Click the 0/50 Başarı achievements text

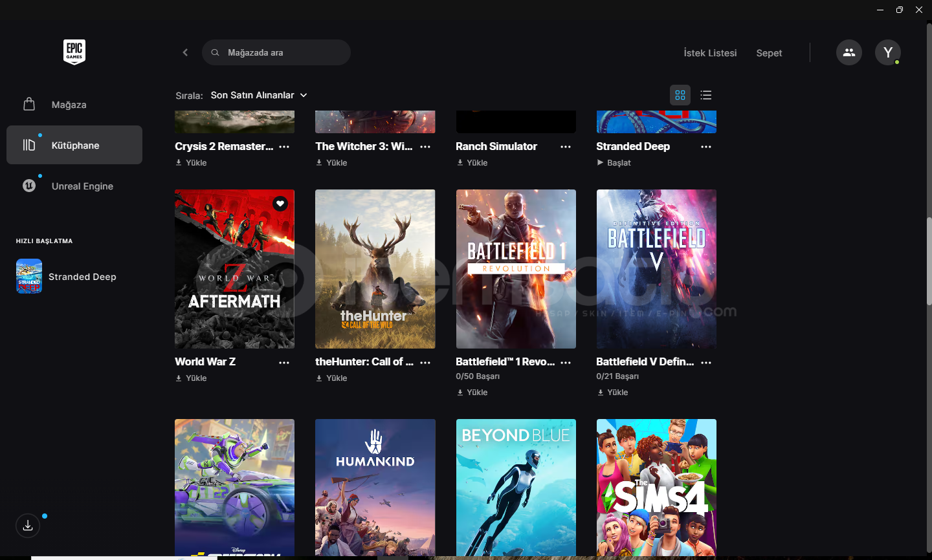478,376
